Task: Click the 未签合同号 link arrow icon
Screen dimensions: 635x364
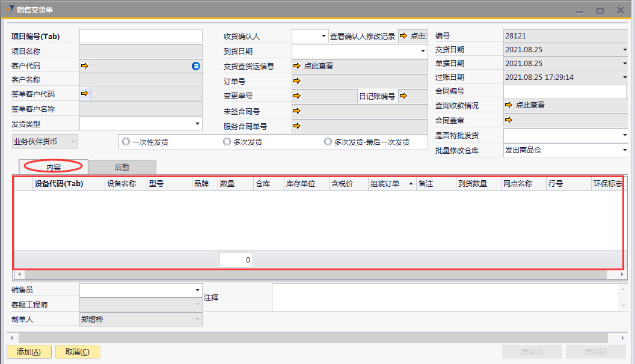Action: [297, 111]
